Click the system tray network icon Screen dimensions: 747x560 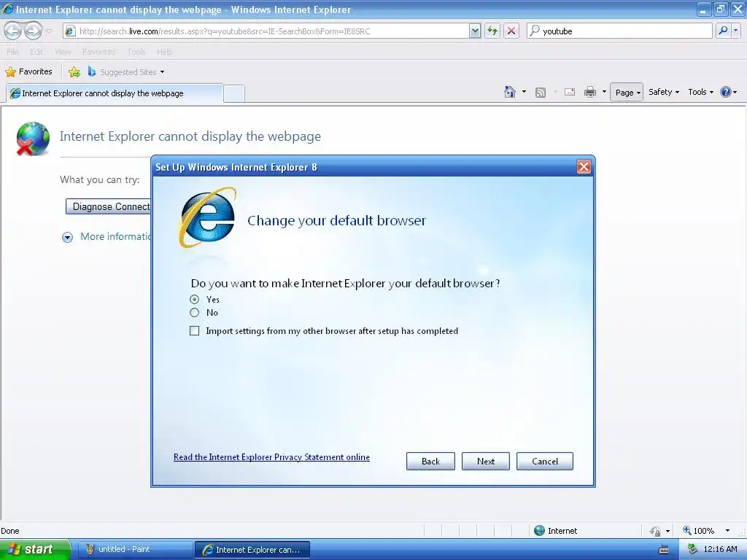click(x=692, y=550)
